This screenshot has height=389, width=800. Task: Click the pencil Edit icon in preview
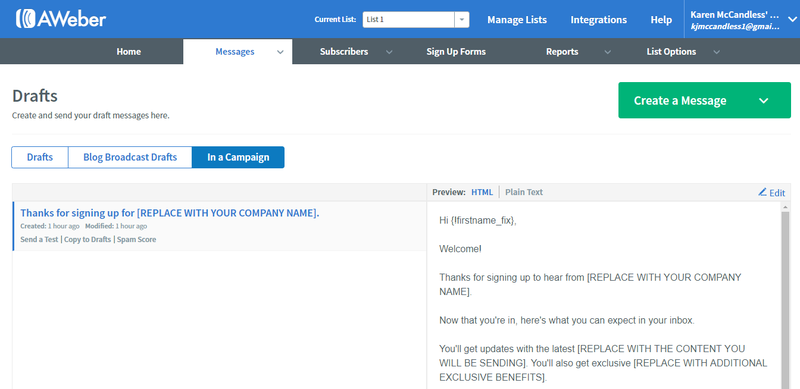[x=763, y=192]
